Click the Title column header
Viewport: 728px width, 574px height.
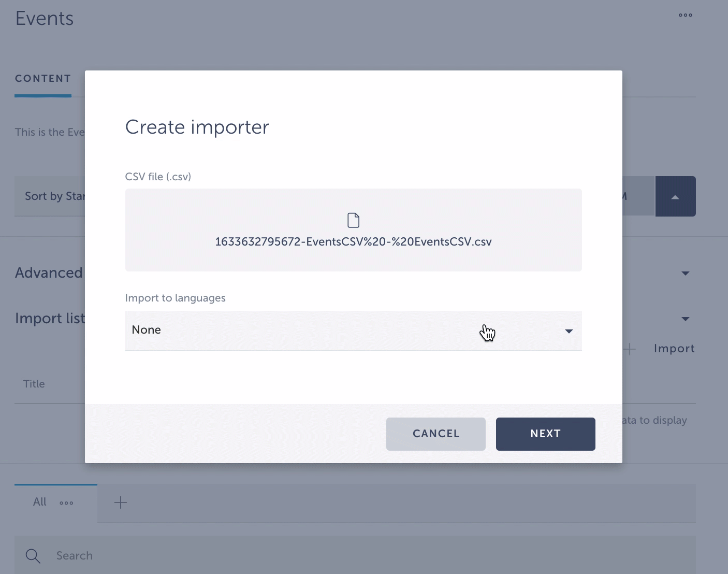pos(34,384)
